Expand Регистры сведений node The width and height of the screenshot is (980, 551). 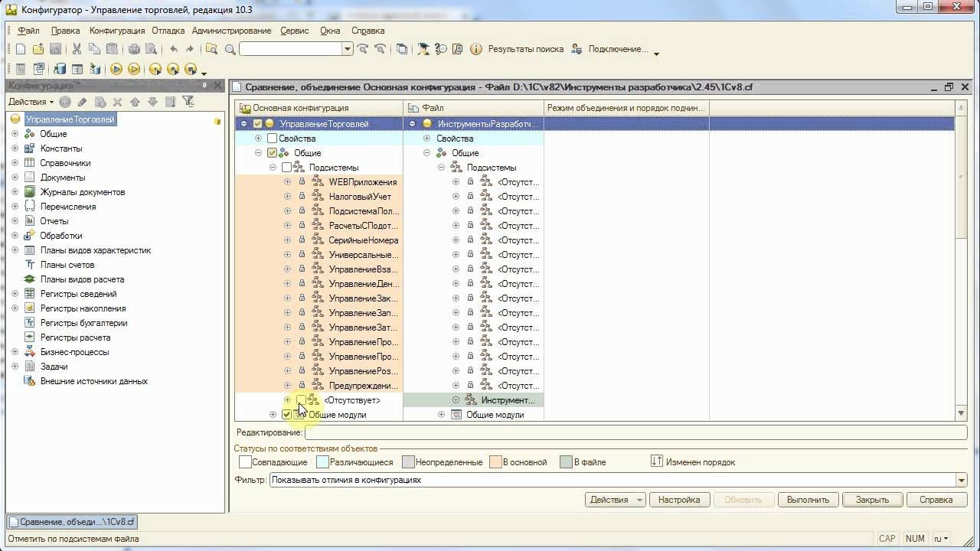coord(15,294)
